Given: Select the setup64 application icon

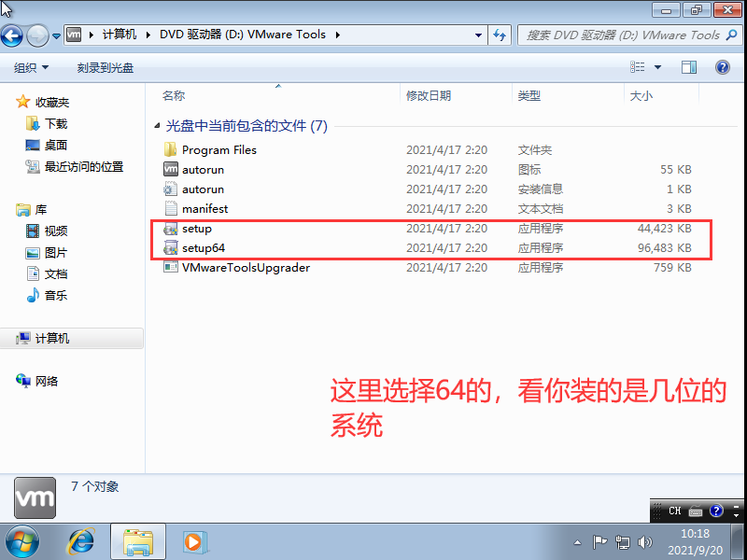Looking at the screenshot, I should (x=171, y=248).
